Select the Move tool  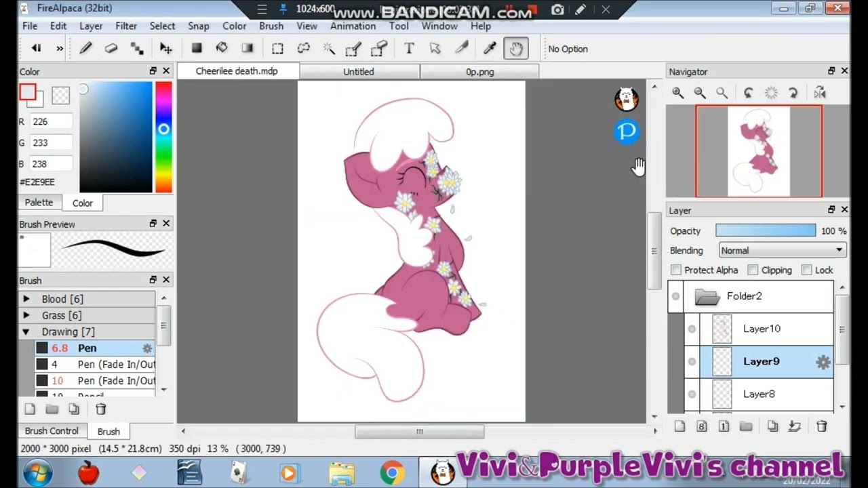click(x=165, y=48)
